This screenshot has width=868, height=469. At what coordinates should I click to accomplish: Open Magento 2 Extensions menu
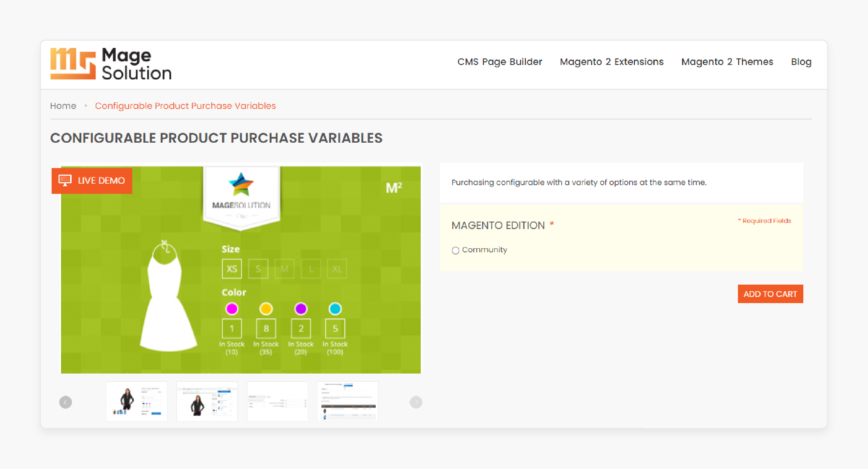(611, 62)
